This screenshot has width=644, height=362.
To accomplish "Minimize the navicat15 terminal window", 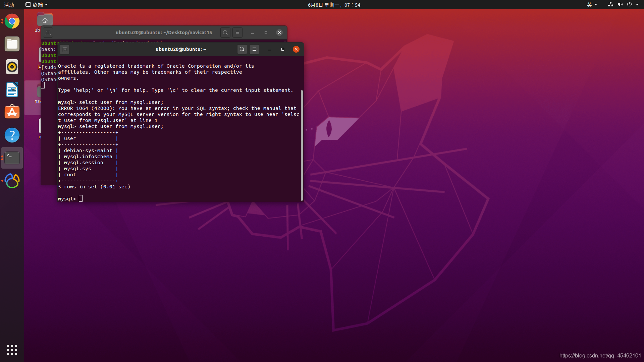I will click(x=253, y=33).
